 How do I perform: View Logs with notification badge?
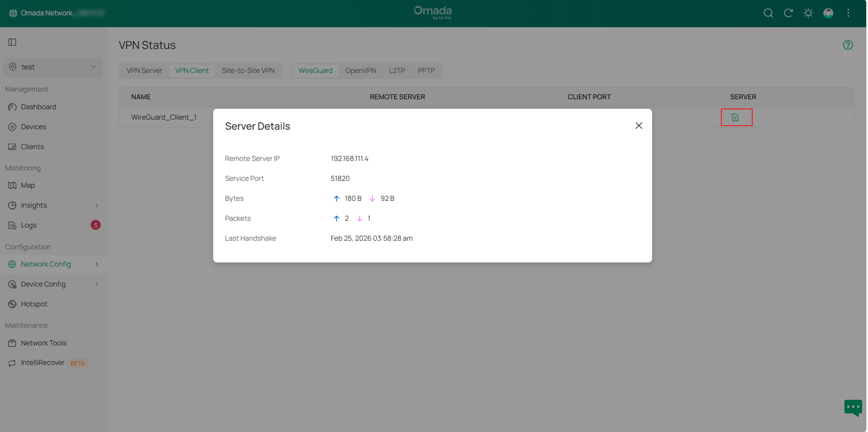point(29,225)
